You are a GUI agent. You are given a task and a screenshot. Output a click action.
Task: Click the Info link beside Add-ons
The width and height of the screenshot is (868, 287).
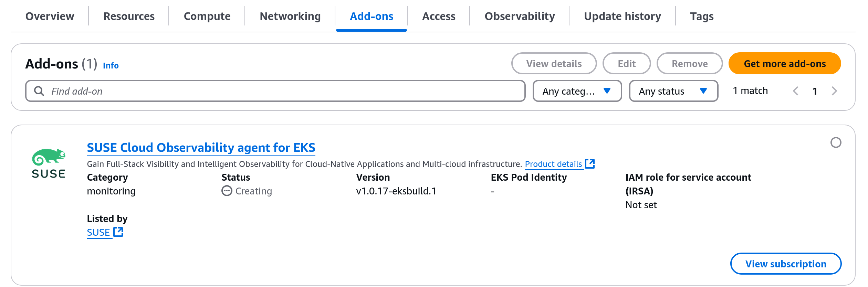coord(111,65)
